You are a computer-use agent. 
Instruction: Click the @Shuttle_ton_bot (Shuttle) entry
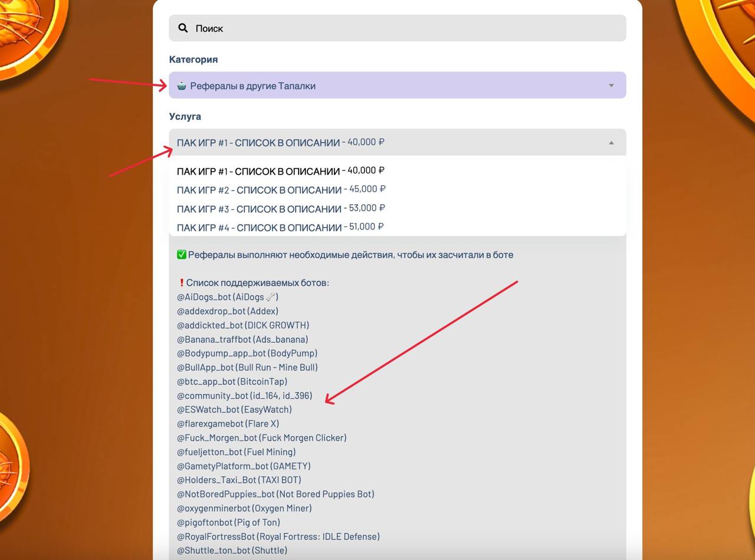pos(232,551)
